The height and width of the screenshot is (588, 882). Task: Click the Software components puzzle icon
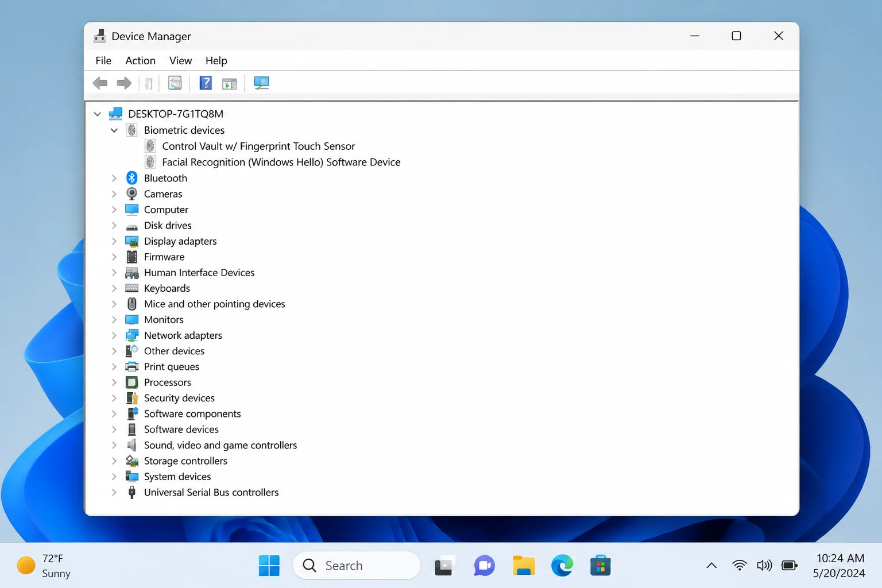coord(132,413)
